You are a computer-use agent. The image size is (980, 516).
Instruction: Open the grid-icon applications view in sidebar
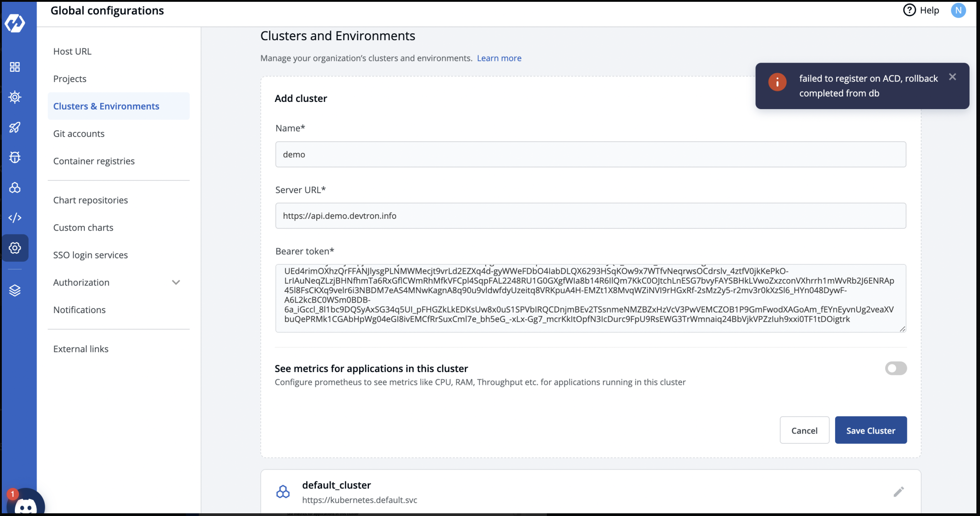coord(15,67)
